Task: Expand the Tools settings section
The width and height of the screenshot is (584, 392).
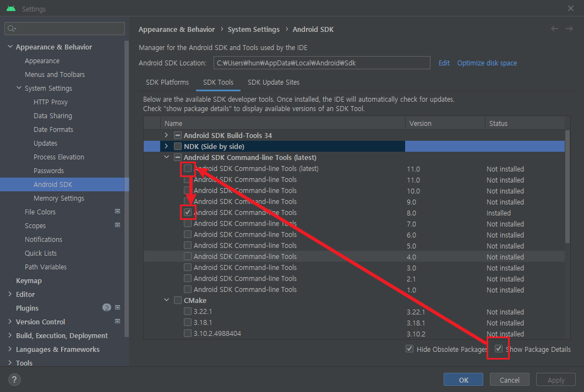Action: (x=10, y=363)
